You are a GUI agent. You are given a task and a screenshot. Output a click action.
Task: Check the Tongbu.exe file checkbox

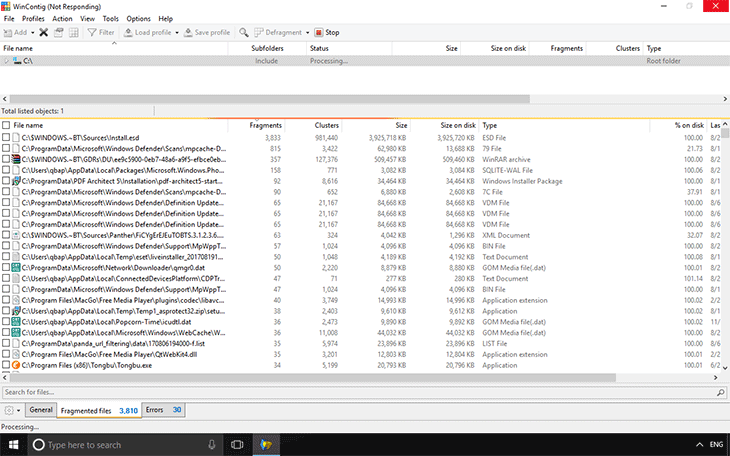click(x=6, y=365)
